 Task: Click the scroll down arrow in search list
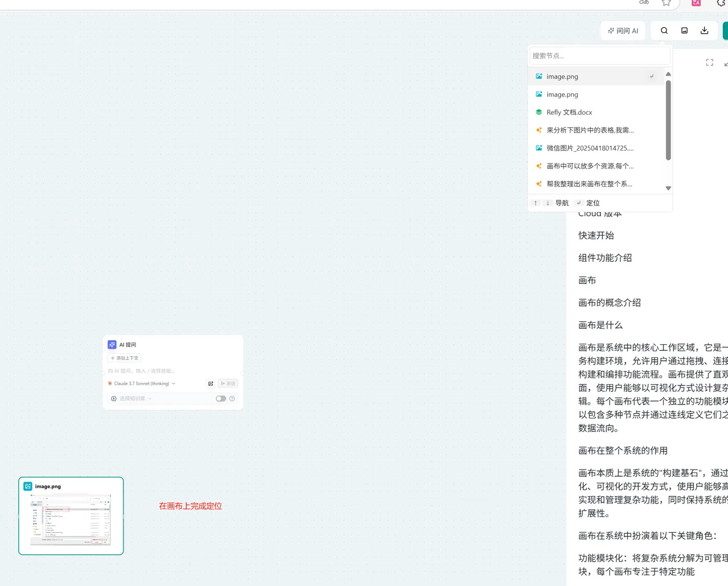coord(668,188)
